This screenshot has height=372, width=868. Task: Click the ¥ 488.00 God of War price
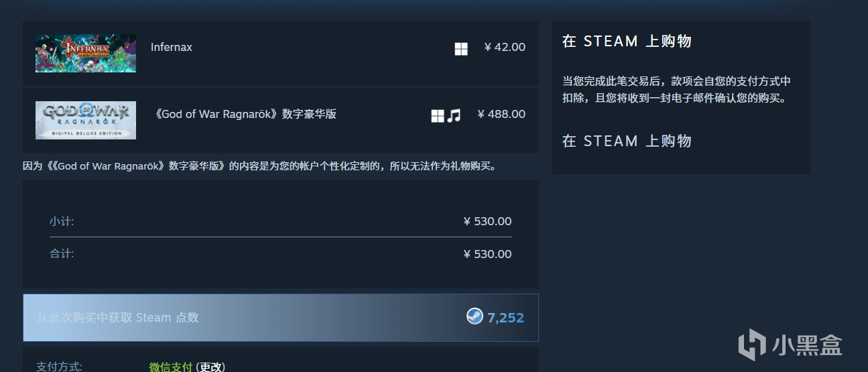pyautogui.click(x=501, y=114)
